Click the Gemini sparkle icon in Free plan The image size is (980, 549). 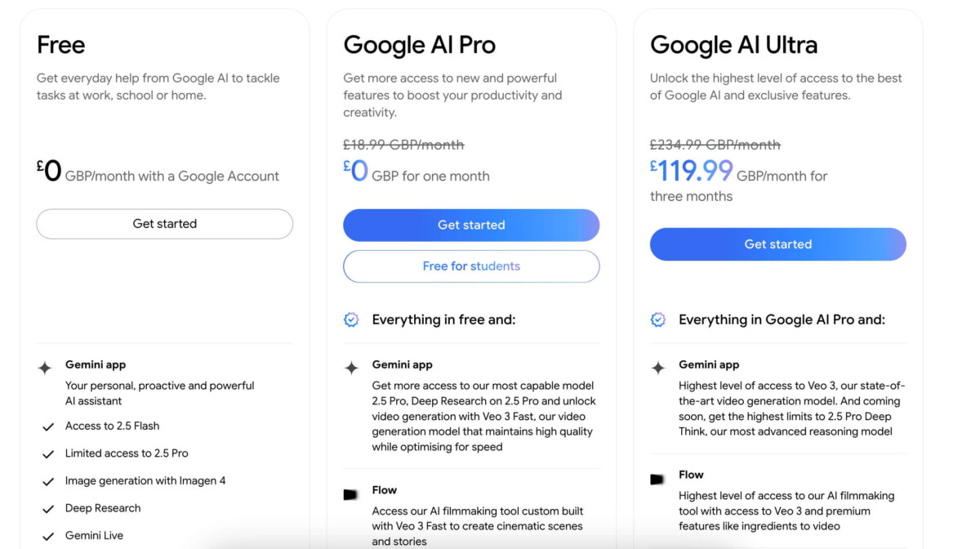point(45,368)
